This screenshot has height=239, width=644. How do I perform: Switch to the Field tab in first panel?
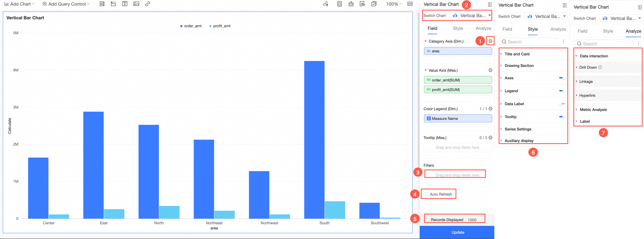[x=432, y=28]
